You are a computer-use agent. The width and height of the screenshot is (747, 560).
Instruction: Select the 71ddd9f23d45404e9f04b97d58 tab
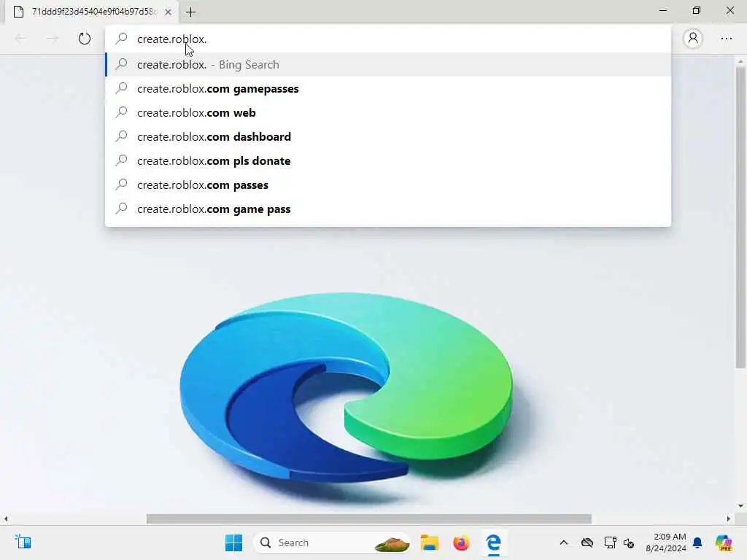pyautogui.click(x=92, y=12)
